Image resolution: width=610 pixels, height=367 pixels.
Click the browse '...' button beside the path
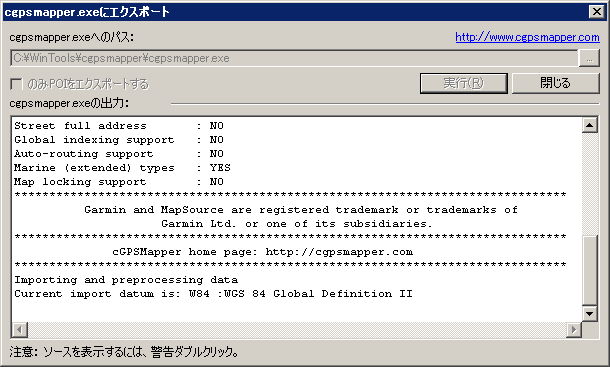tap(589, 58)
